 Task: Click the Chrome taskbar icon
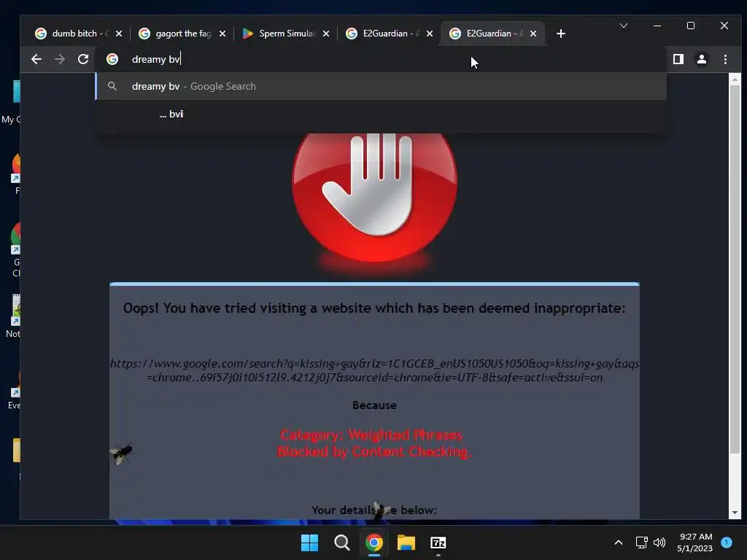click(374, 542)
